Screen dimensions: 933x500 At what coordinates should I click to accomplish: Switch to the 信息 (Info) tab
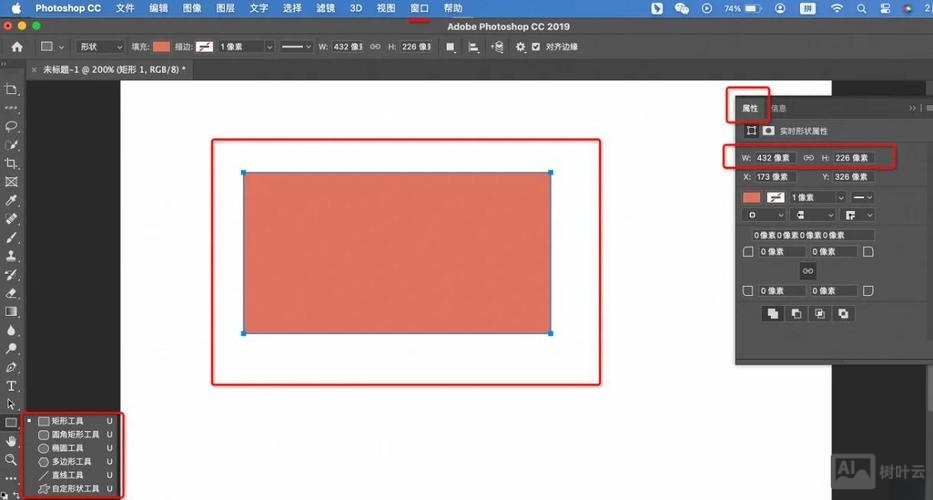pyautogui.click(x=778, y=108)
